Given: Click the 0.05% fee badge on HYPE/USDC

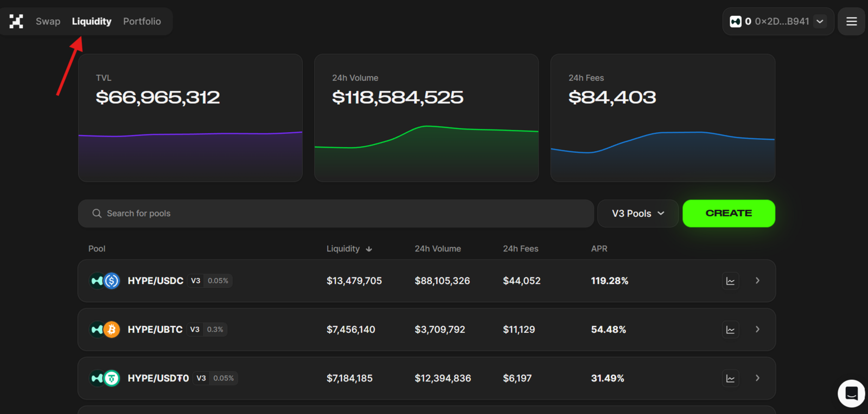Looking at the screenshot, I should tap(218, 281).
